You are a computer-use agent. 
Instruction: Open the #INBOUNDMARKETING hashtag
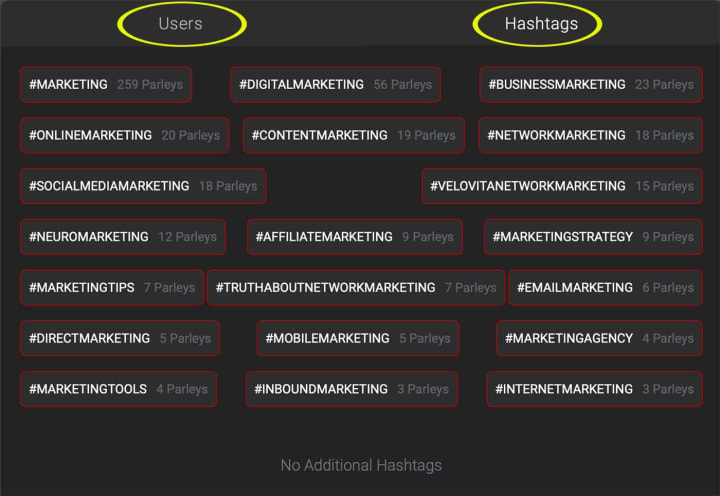351,389
